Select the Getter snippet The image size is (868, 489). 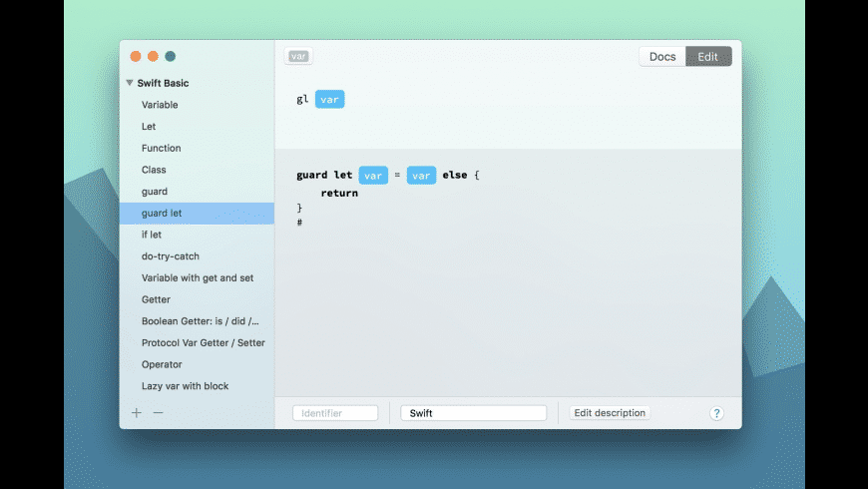point(198,299)
